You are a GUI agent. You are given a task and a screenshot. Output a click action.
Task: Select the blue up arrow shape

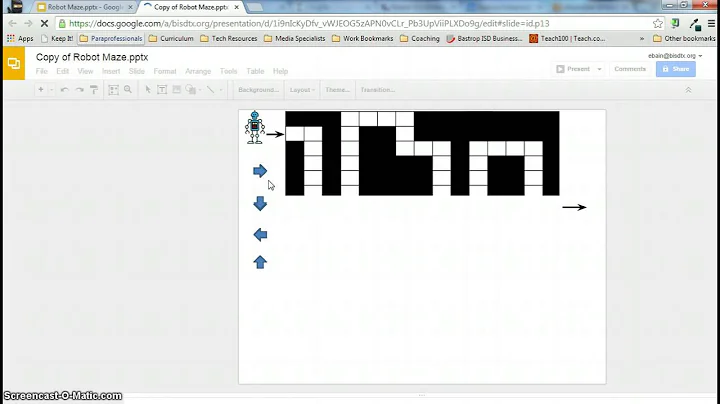260,262
